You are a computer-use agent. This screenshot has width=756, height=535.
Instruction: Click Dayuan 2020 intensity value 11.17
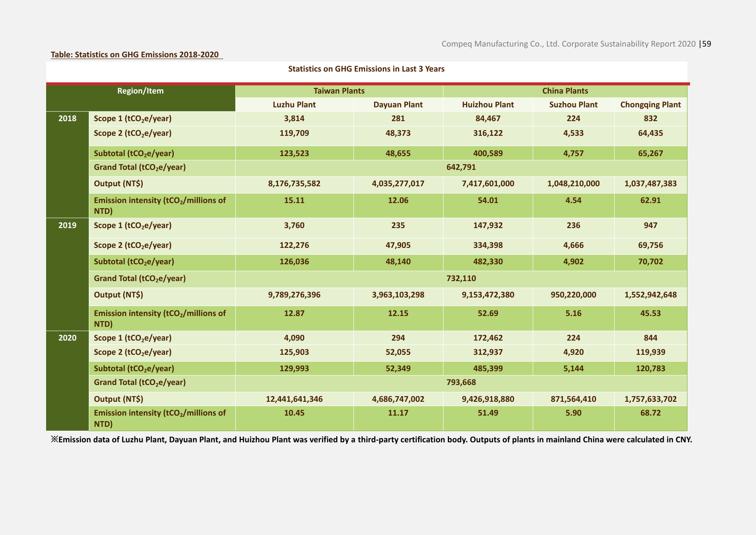pos(398,413)
